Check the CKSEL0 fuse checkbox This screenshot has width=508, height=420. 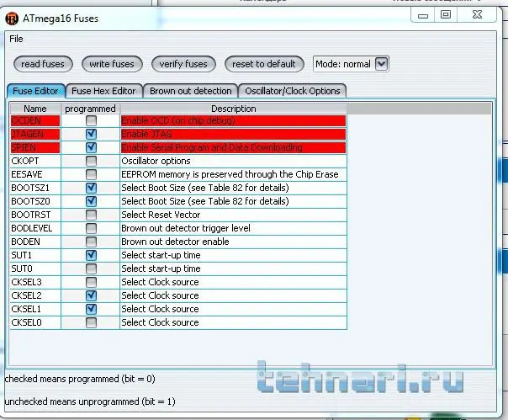(x=91, y=322)
